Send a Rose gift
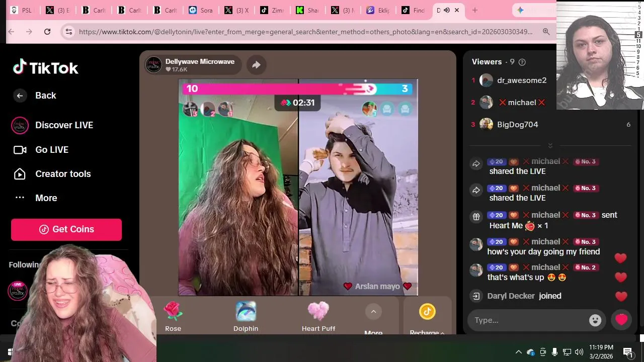The width and height of the screenshot is (644, 362). (173, 317)
